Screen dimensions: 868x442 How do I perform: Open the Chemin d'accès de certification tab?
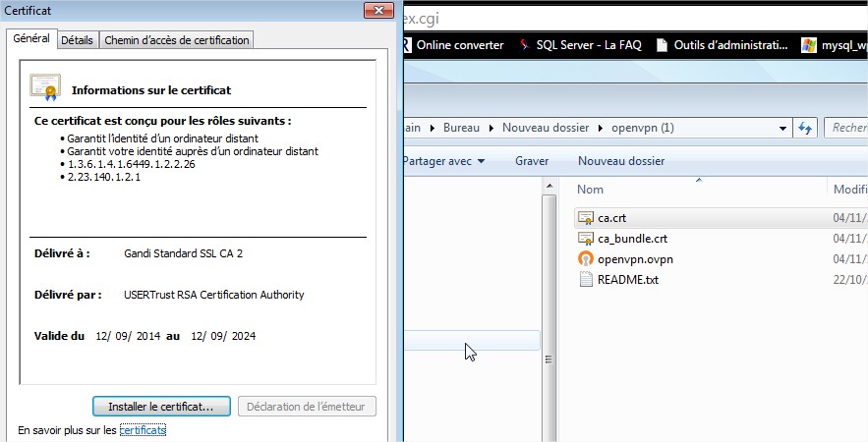click(x=177, y=40)
